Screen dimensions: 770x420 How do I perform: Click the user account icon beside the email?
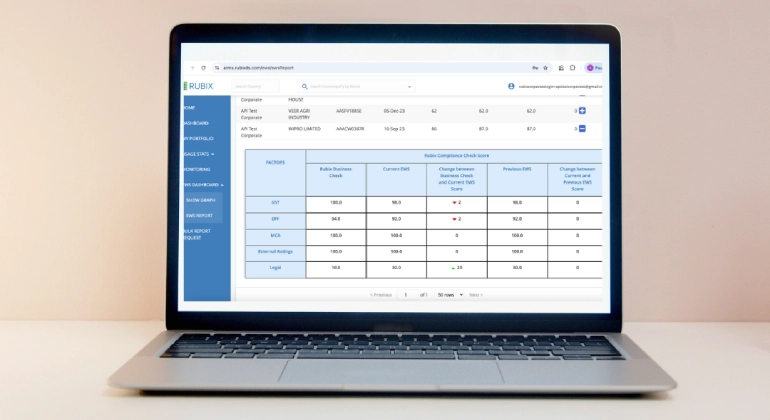[x=511, y=87]
